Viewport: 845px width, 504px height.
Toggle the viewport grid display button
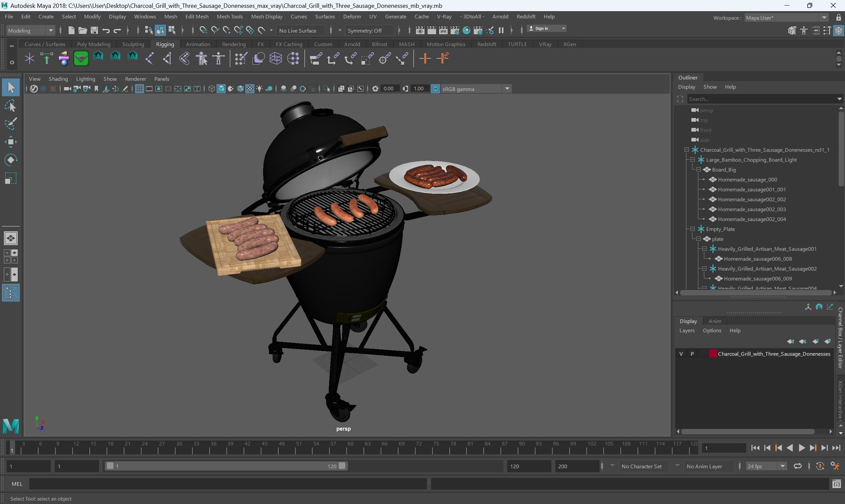pos(139,89)
